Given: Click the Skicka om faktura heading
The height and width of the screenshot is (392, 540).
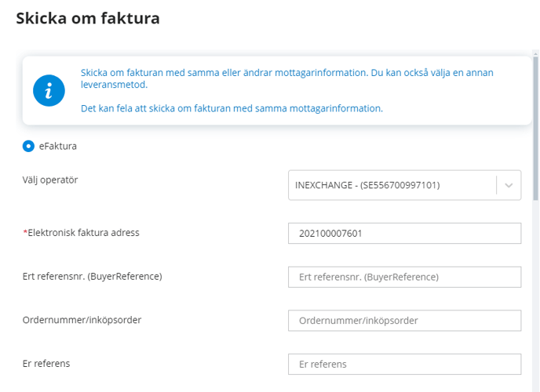Looking at the screenshot, I should click(88, 18).
